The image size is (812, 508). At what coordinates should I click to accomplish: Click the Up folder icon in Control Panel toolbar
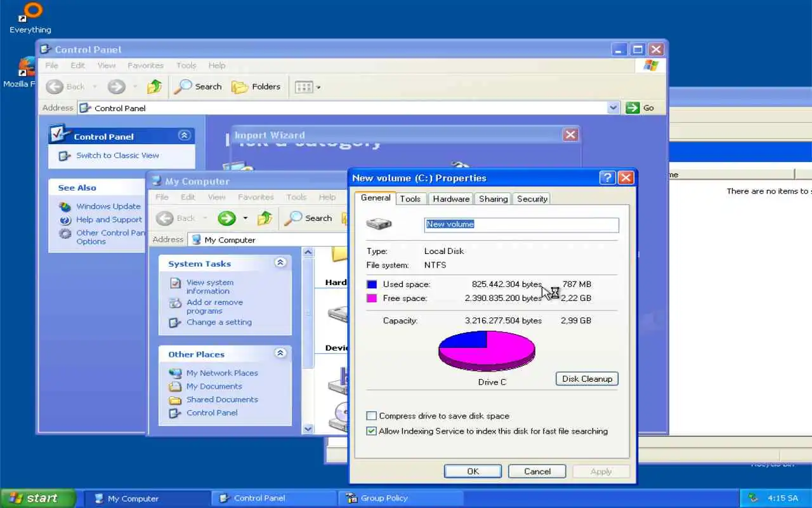154,87
